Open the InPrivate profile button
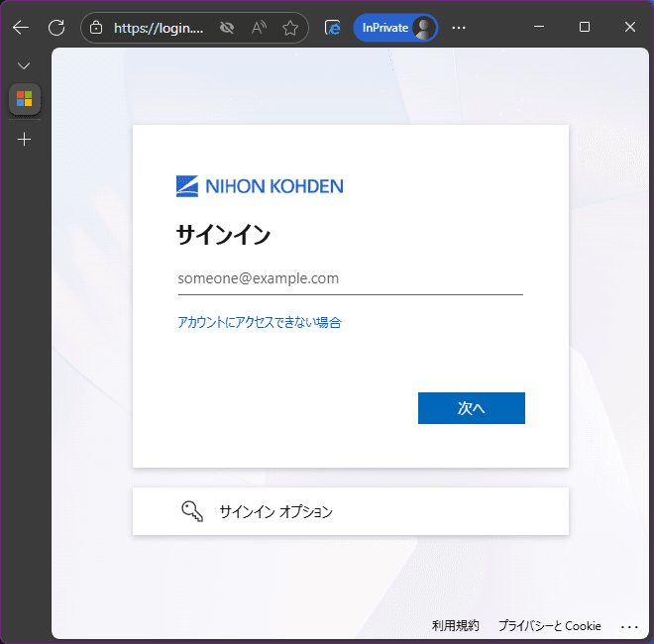Viewport: 654px width, 644px height. click(395, 28)
